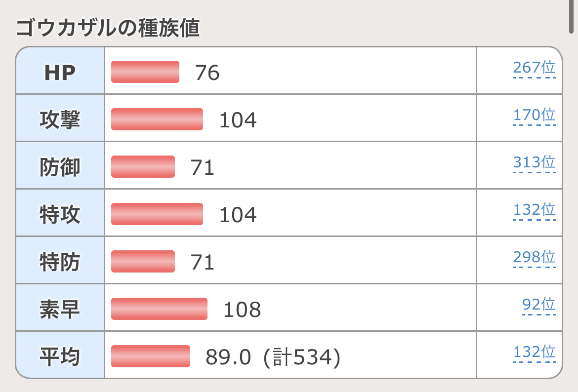
Task: Click the 132位 link in the 特攻 row
Action: 534,210
